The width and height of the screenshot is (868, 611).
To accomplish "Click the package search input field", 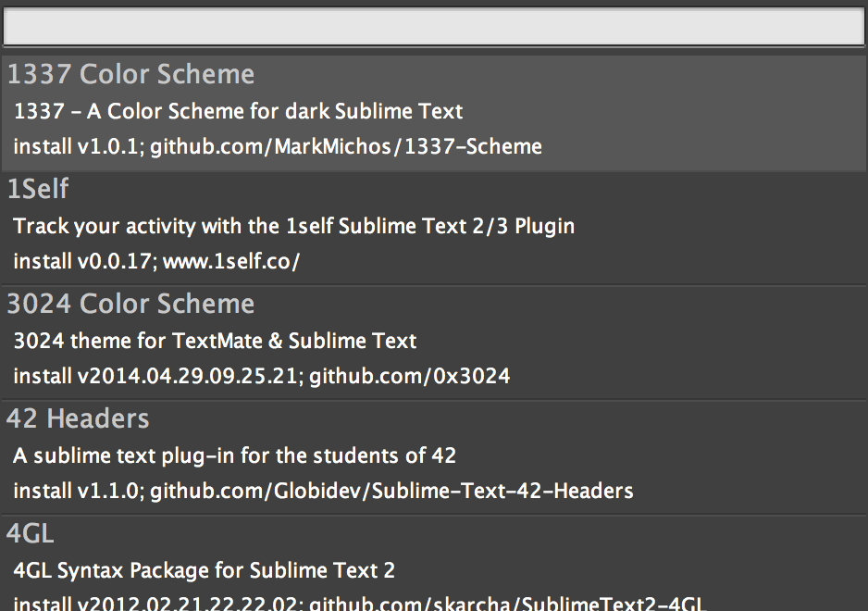I will click(434, 27).
